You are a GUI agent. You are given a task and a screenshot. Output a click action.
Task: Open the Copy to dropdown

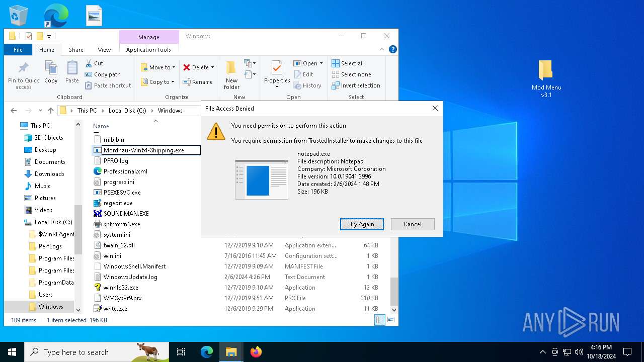[157, 82]
